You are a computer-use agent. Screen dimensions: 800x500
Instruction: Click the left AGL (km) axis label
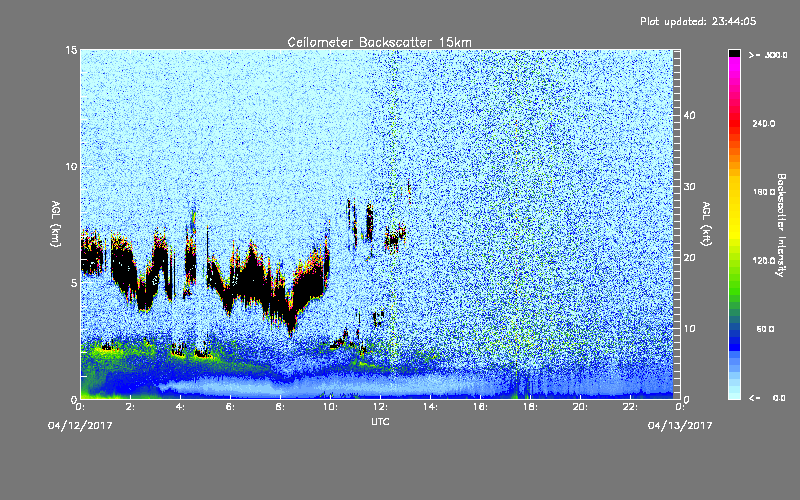[x=56, y=224]
